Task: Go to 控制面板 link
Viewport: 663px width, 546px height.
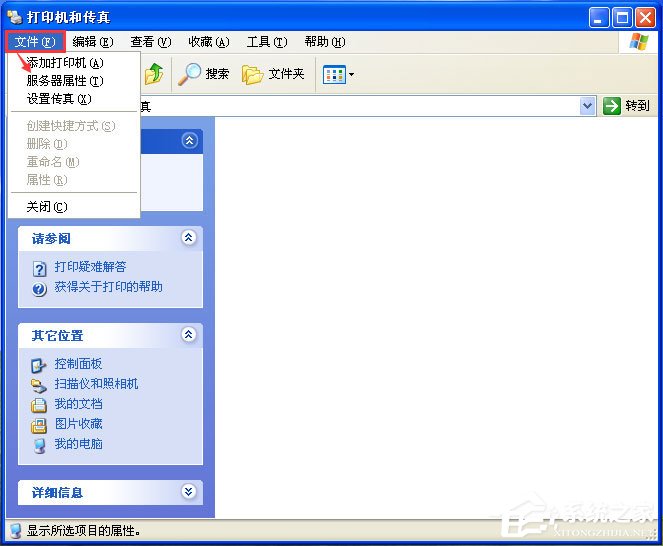Action: click(x=78, y=364)
